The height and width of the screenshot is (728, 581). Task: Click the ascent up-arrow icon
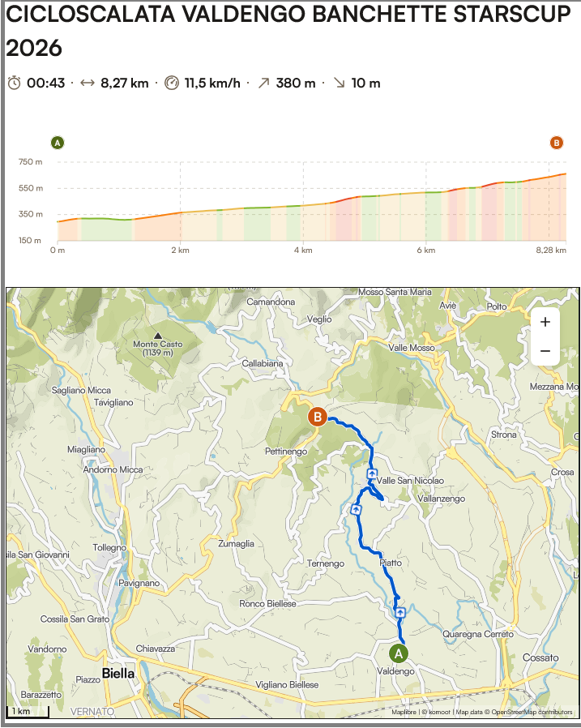pos(263,83)
